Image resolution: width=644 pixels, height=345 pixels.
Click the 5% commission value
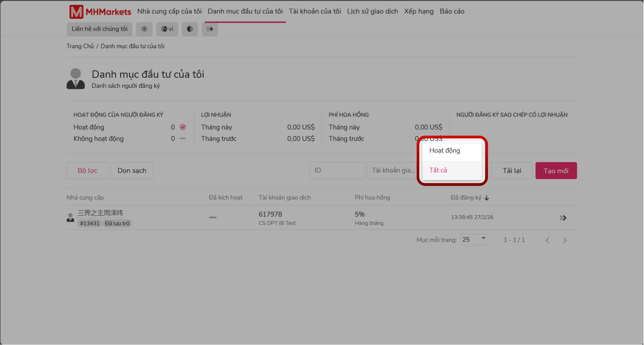tap(360, 214)
